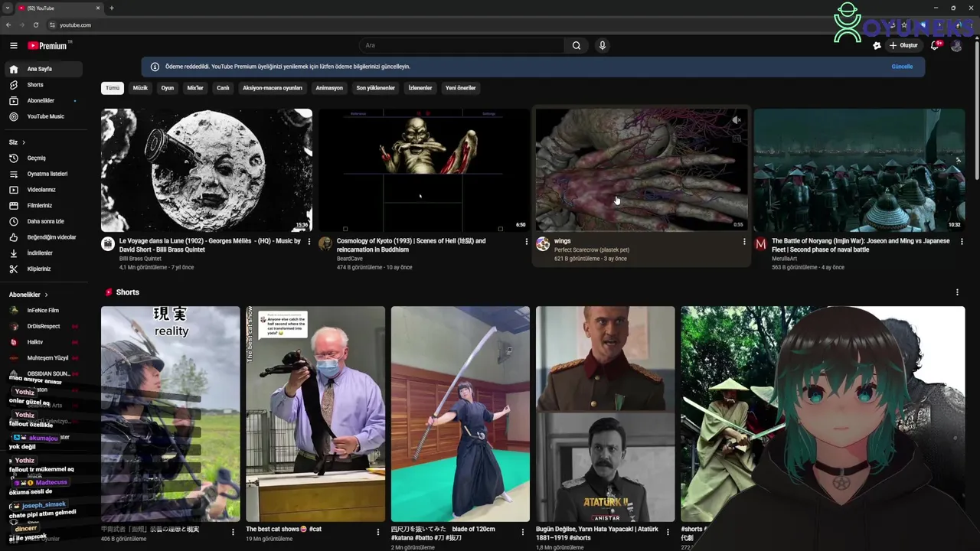Select the Animasyon filter chip
This screenshot has width=980, height=551.
click(329, 88)
